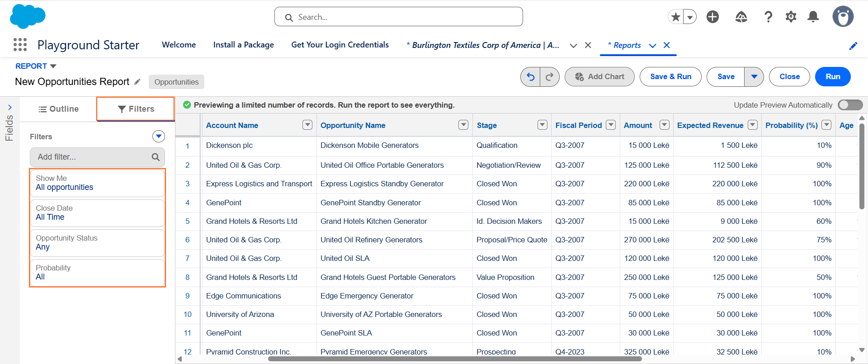Open the Filters panel options dropdown
The height and width of the screenshot is (364, 868).
click(x=158, y=137)
